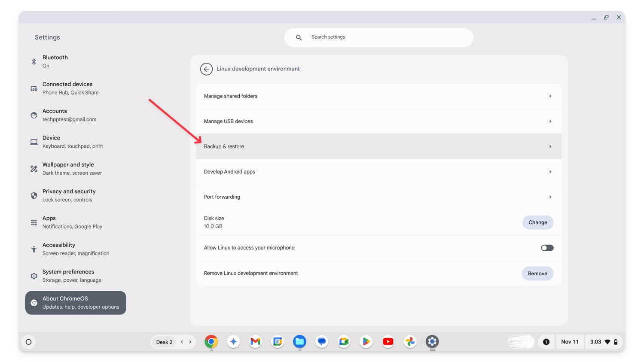
Task: Click the Wi-Fi status icon in the tray
Action: pyautogui.click(x=607, y=342)
